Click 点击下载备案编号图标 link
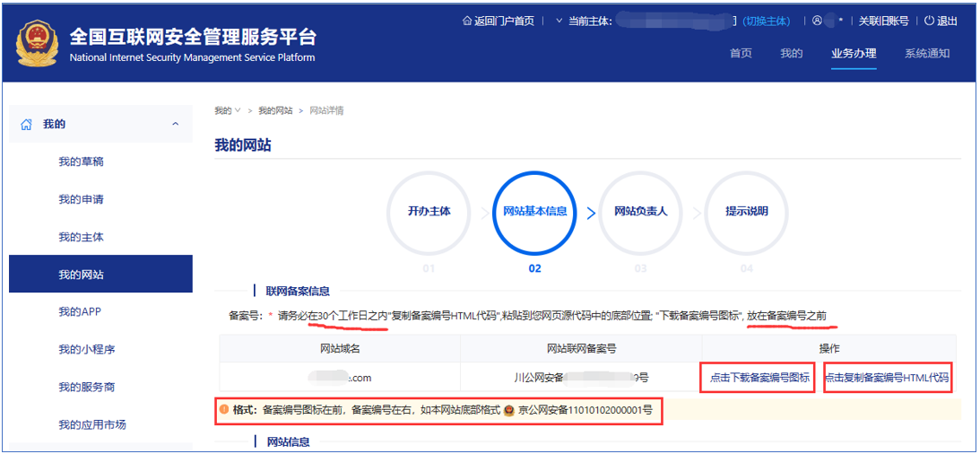The image size is (980, 454). click(x=759, y=378)
